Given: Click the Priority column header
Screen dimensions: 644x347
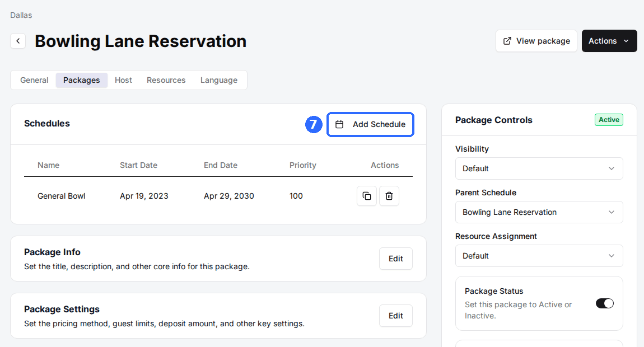Looking at the screenshot, I should pyautogui.click(x=303, y=165).
